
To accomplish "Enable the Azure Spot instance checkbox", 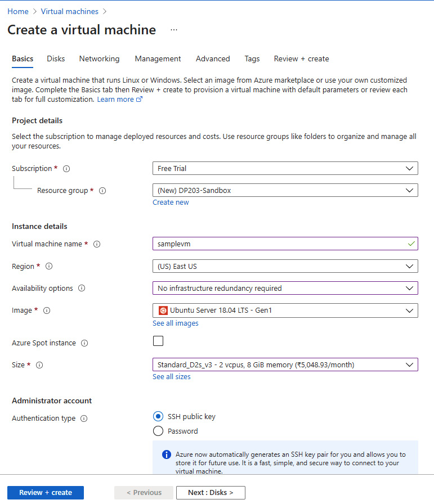I will click(158, 341).
